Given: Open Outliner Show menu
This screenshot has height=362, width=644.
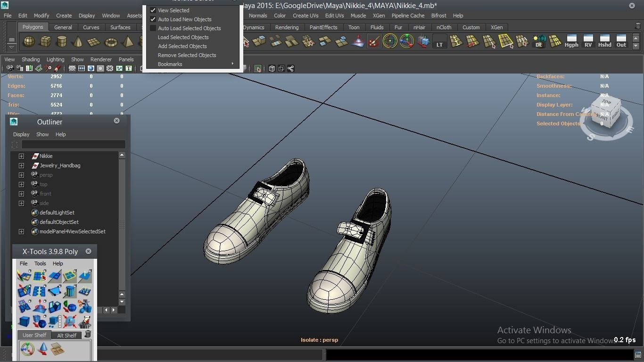Looking at the screenshot, I should pyautogui.click(x=42, y=134).
